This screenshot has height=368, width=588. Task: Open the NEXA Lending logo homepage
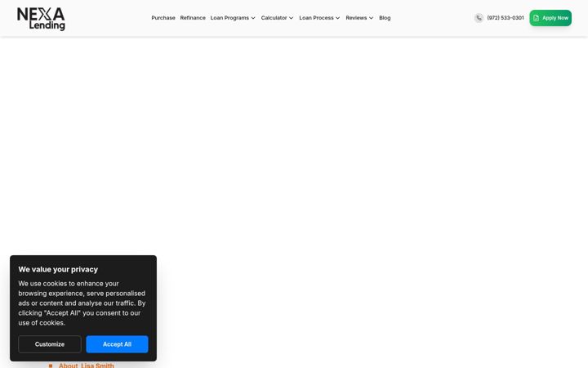[x=41, y=18]
